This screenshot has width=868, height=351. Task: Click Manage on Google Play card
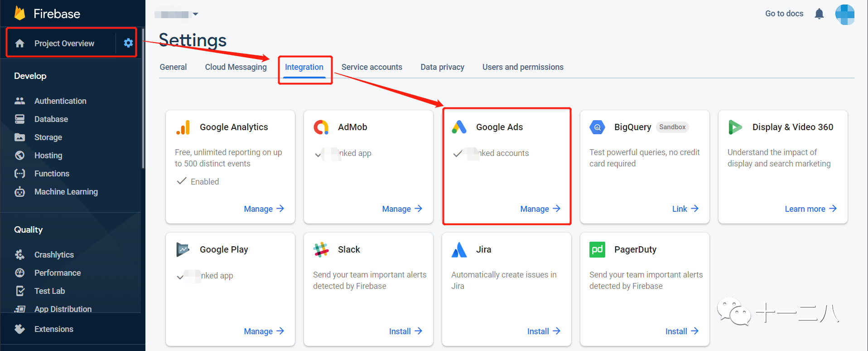click(x=264, y=331)
